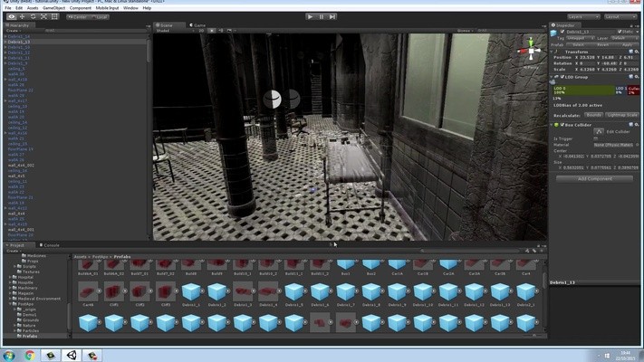Click the Pause button
Viewport: 644px width, 362px height.
[322, 17]
